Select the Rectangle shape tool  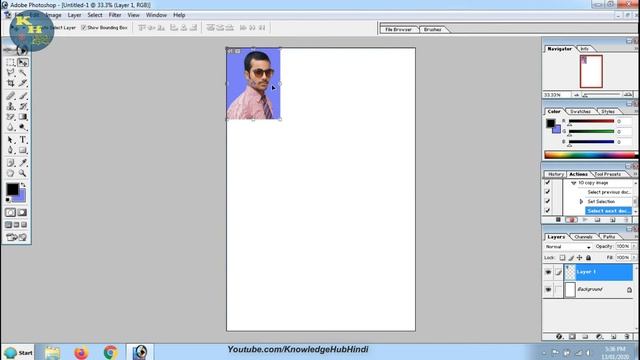[22, 150]
